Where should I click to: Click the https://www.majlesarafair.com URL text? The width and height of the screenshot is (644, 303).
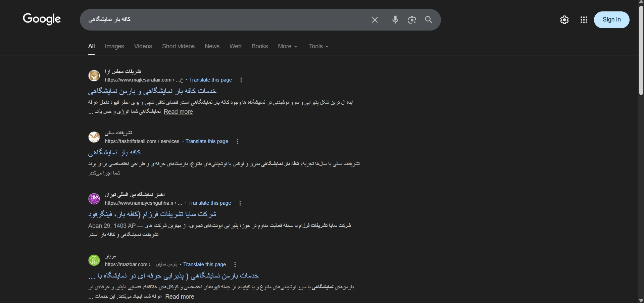point(138,80)
